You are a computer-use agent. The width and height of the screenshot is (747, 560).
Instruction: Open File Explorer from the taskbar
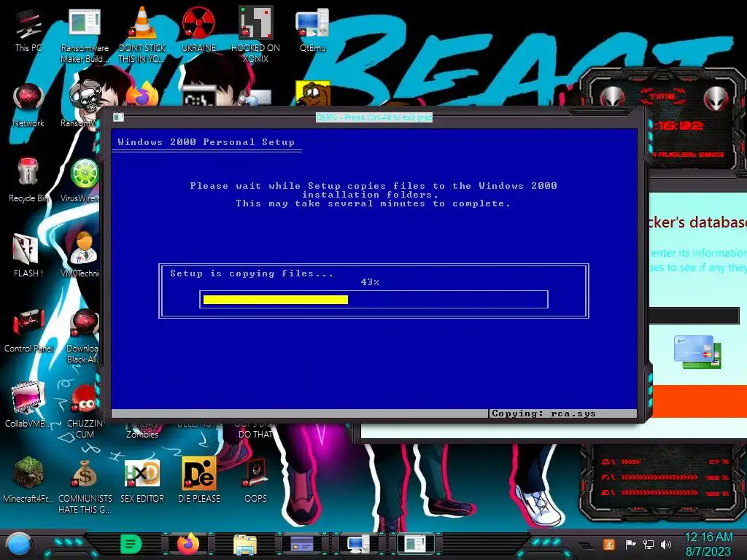(x=245, y=544)
